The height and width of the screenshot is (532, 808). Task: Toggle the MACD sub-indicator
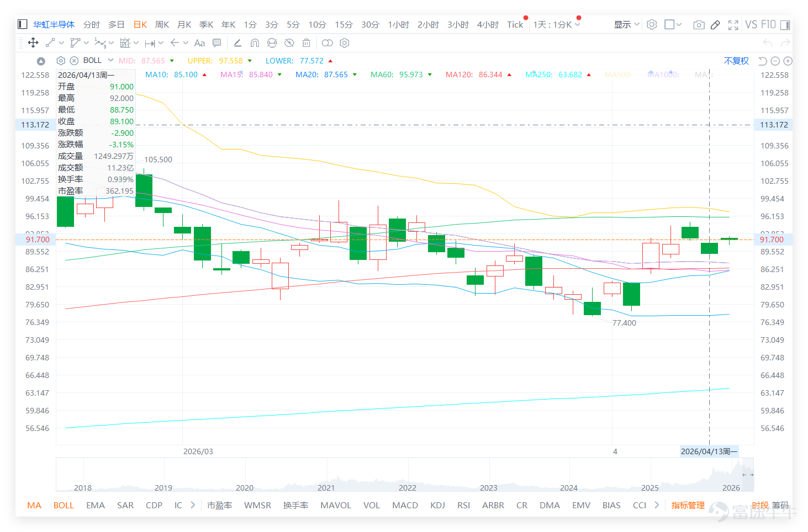point(405,505)
